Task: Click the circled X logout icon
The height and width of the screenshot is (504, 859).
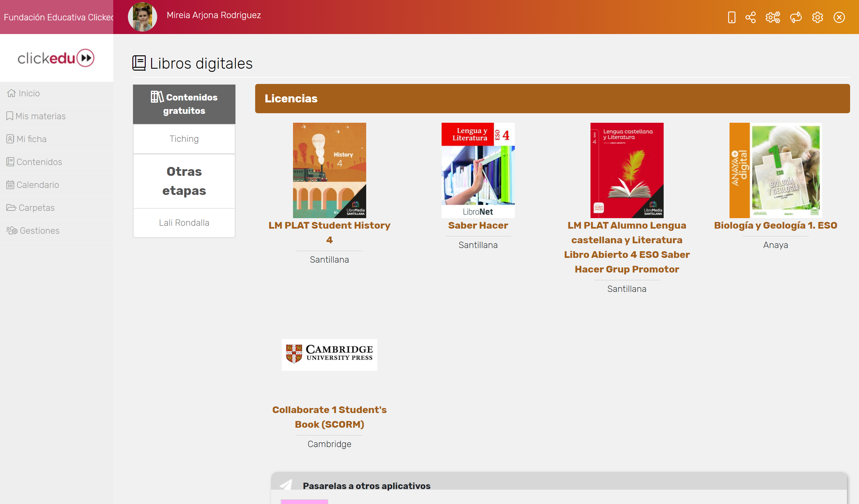Action: click(x=839, y=17)
